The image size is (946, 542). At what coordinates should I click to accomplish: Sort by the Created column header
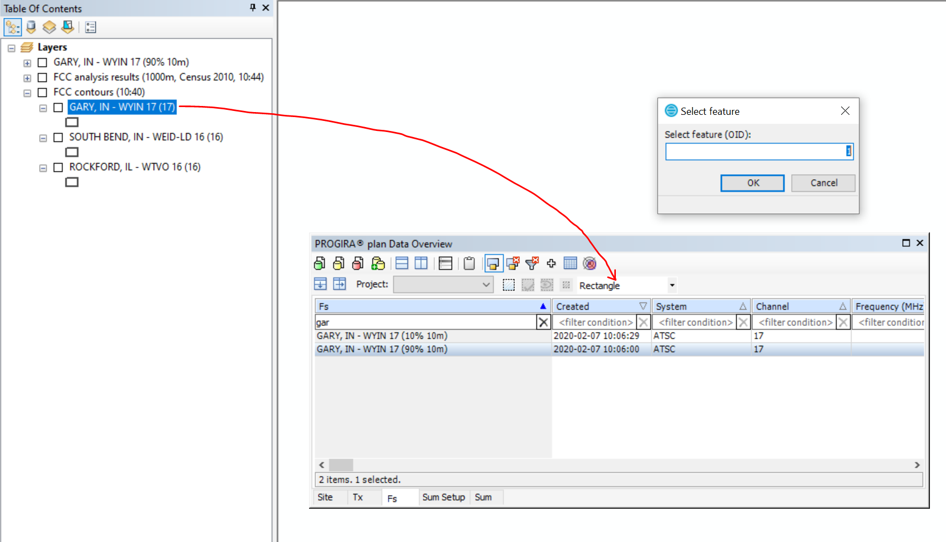[601, 307]
